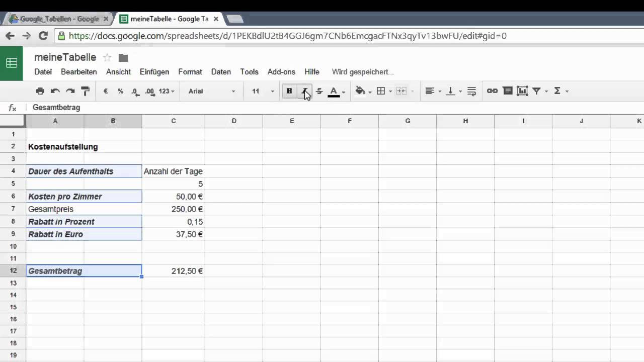Toggle Bold formatting button
This screenshot has width=644, height=362.
pyautogui.click(x=289, y=91)
